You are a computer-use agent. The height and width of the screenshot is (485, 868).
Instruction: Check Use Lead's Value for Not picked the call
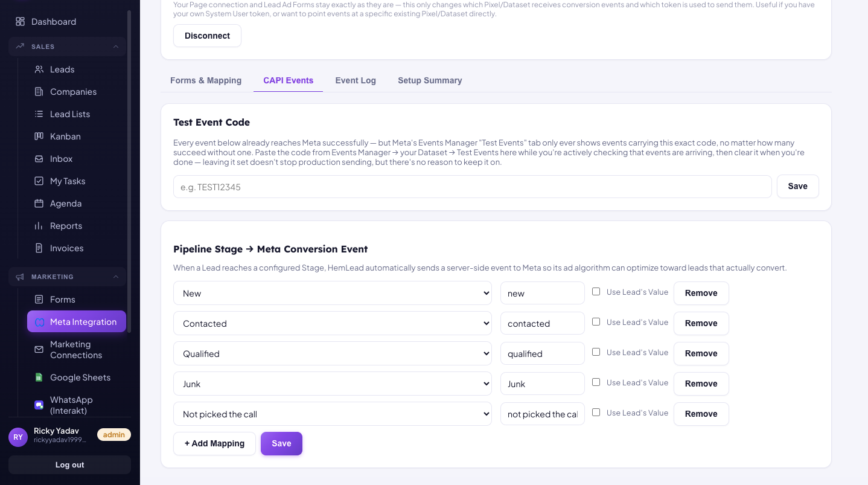[596, 413]
